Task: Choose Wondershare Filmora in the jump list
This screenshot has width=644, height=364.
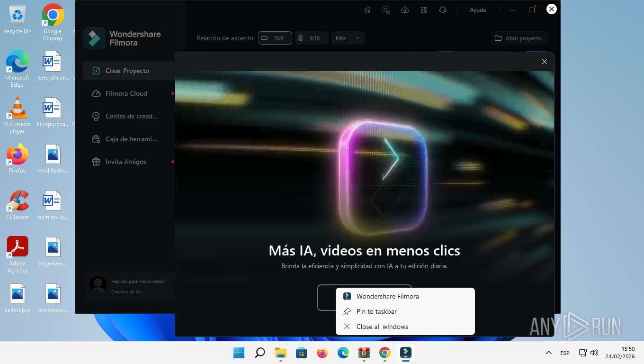Action: pos(405,296)
